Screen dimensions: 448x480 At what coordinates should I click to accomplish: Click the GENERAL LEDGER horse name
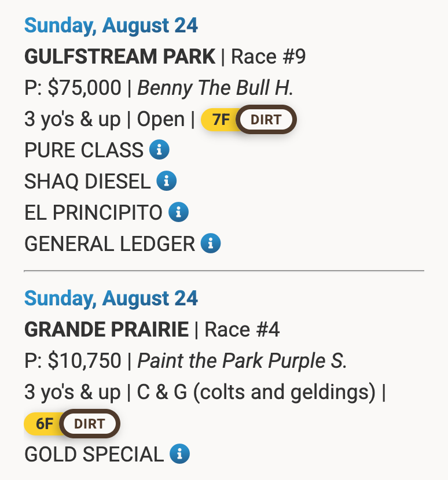tap(109, 243)
